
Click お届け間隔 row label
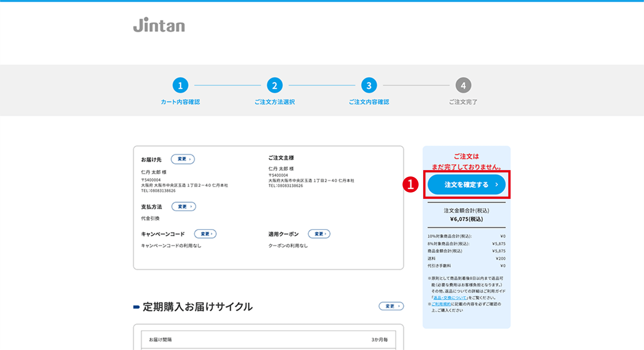pos(160,340)
